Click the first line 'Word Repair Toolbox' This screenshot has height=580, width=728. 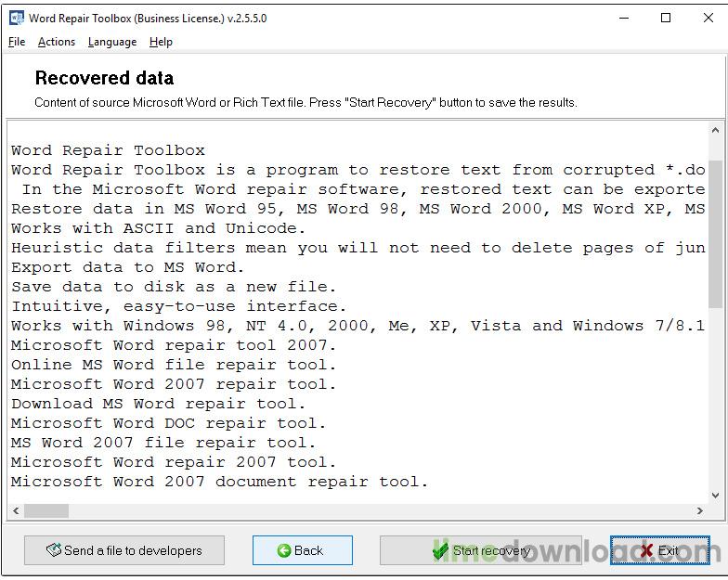coord(108,150)
